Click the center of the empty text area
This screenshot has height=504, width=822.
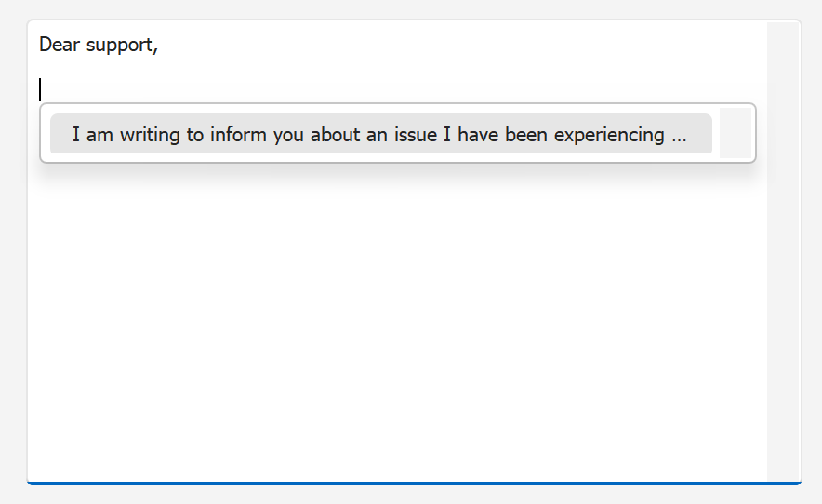[398, 316]
